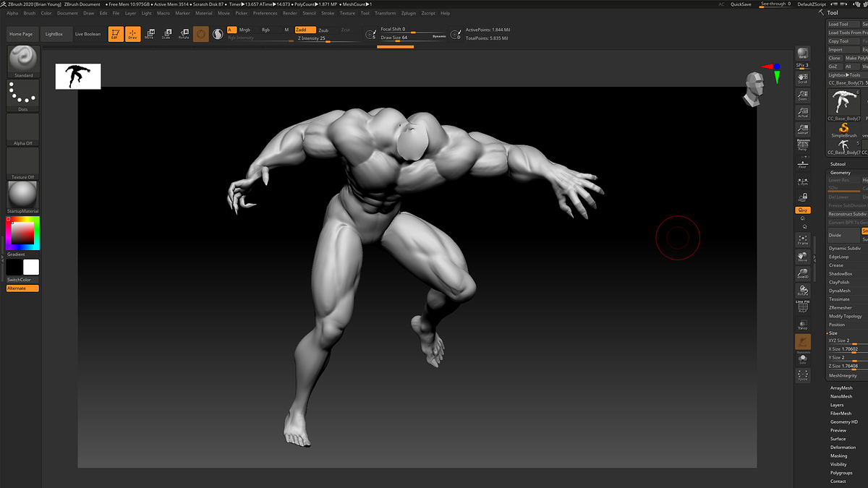
Task: Toggle the Floor grid
Action: 803,163
